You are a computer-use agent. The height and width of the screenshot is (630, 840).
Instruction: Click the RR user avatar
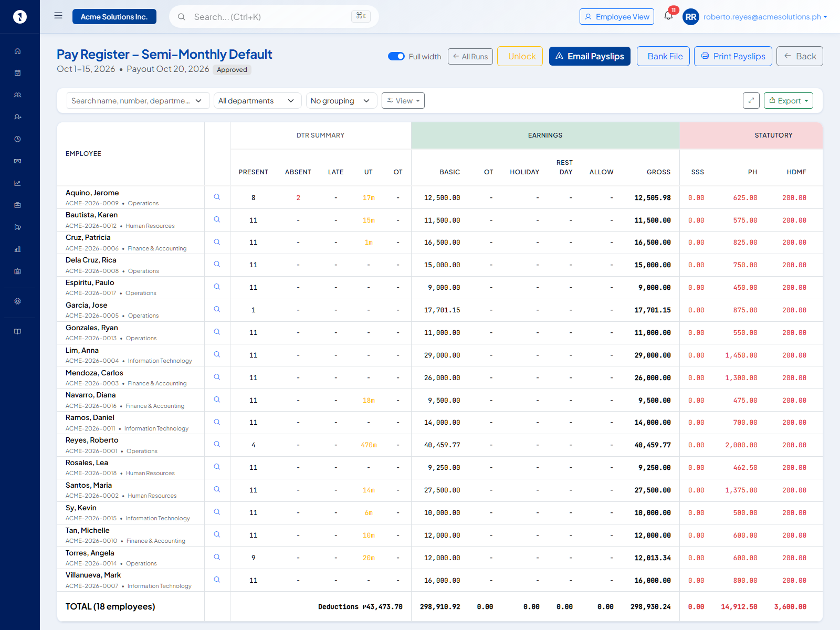(x=691, y=17)
